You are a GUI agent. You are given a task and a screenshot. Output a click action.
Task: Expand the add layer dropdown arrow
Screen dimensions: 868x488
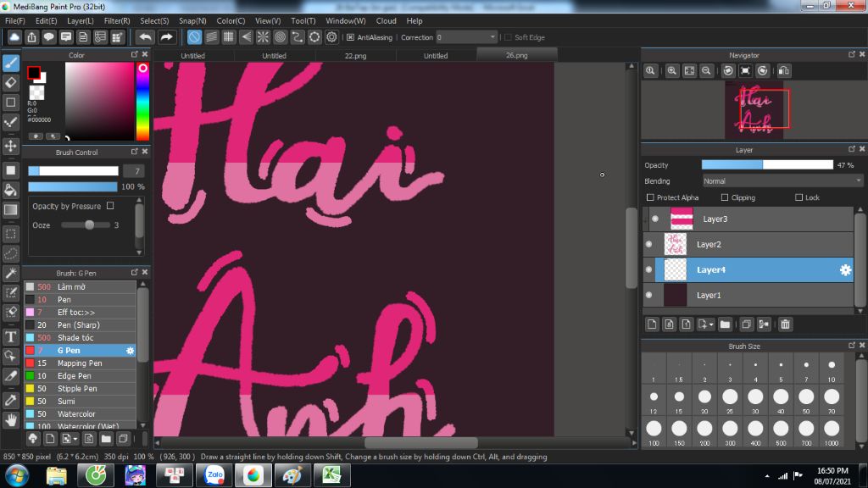[x=711, y=324]
